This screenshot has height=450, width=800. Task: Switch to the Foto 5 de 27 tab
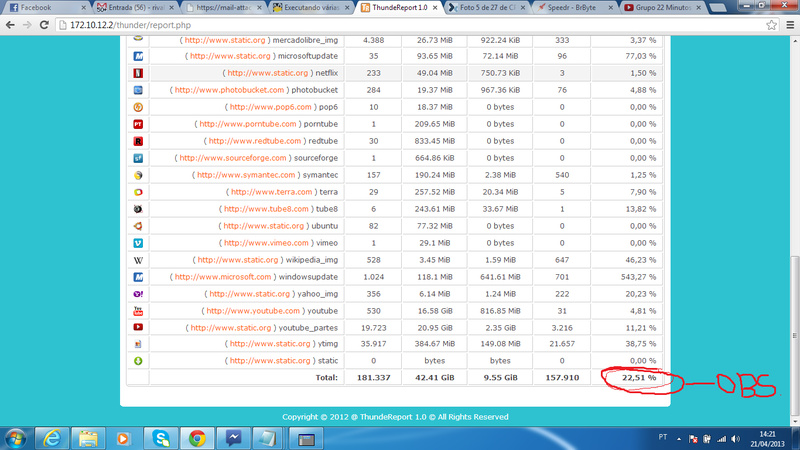click(487, 8)
